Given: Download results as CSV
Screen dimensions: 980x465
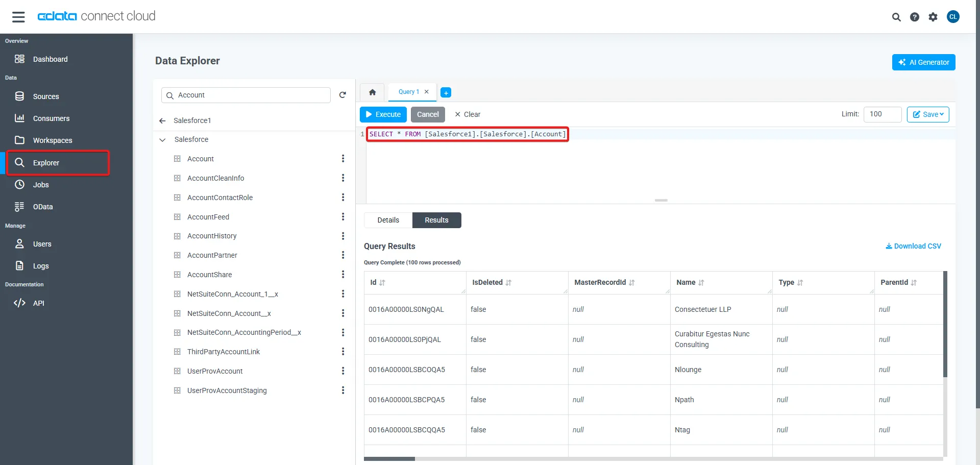Looking at the screenshot, I should [x=913, y=246].
